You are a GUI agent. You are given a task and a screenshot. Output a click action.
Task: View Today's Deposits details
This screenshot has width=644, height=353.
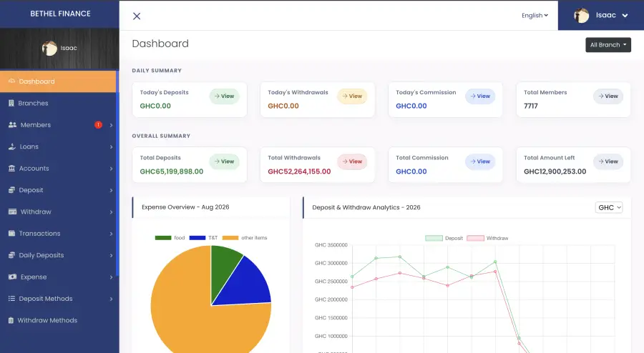[x=224, y=96]
